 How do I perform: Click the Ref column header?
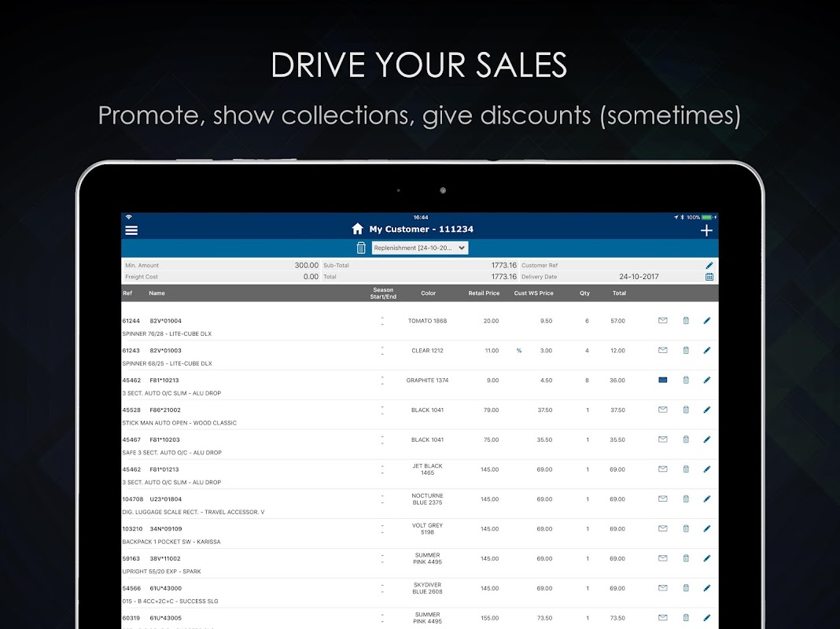tap(127, 292)
